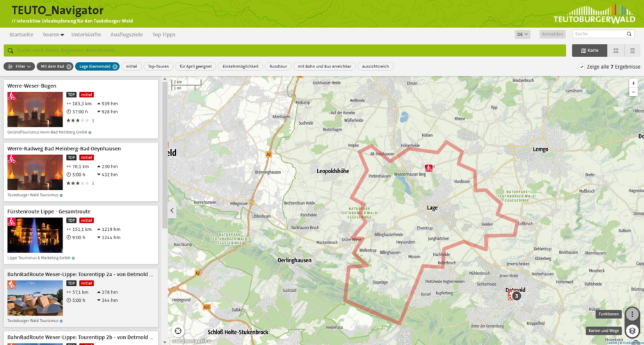Enable the 'Rundtour' filter chip
This screenshot has width=644, height=345.
coord(278,67)
